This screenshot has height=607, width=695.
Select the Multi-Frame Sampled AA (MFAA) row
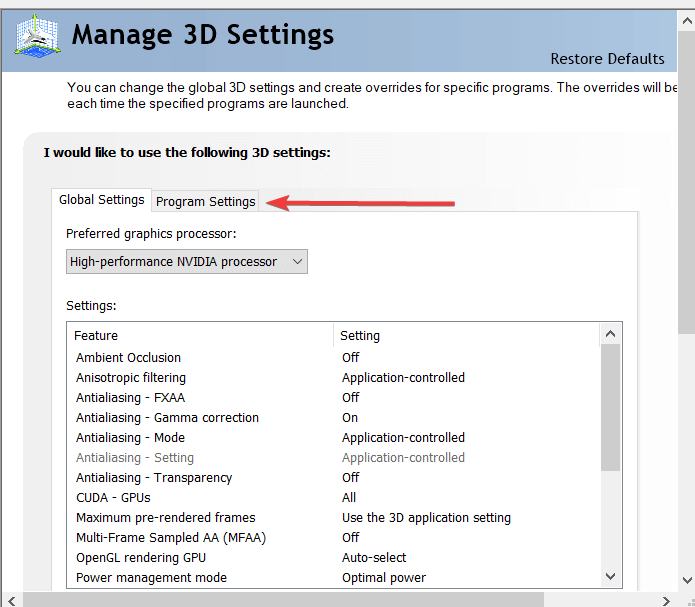[x=333, y=537]
